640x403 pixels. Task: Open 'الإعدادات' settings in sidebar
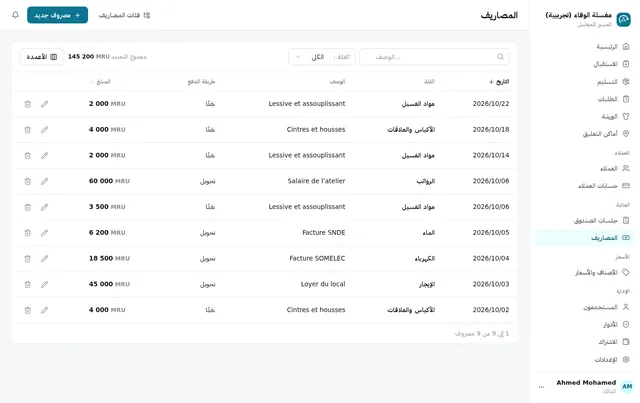pos(584,359)
